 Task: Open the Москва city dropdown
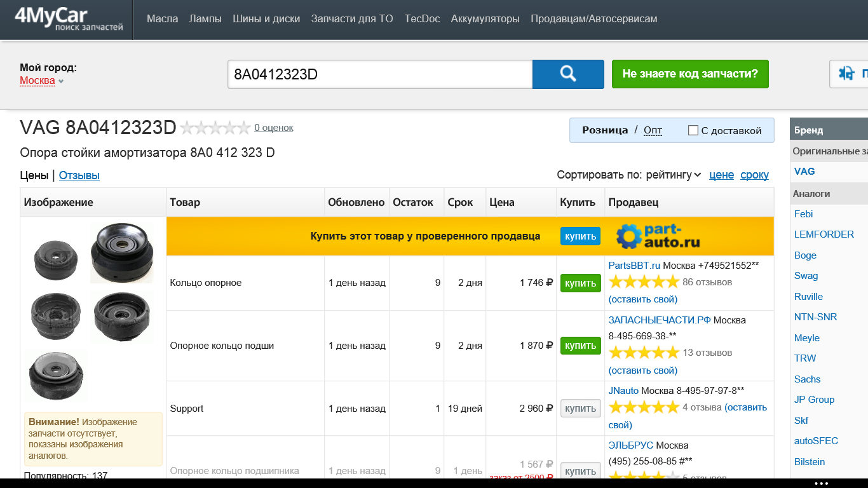(42, 81)
